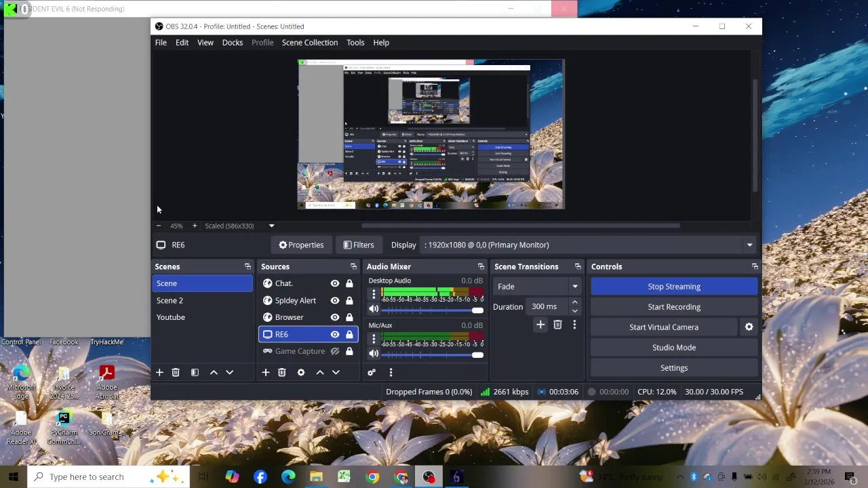Add a configurable transition with the plus icon
The height and width of the screenshot is (488, 868).
pyautogui.click(x=540, y=325)
